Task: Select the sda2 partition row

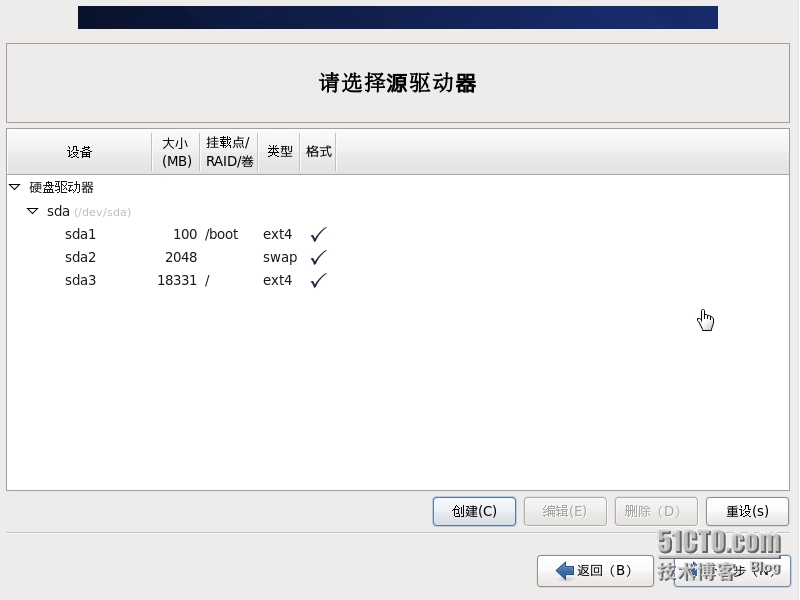Action: pos(398,257)
